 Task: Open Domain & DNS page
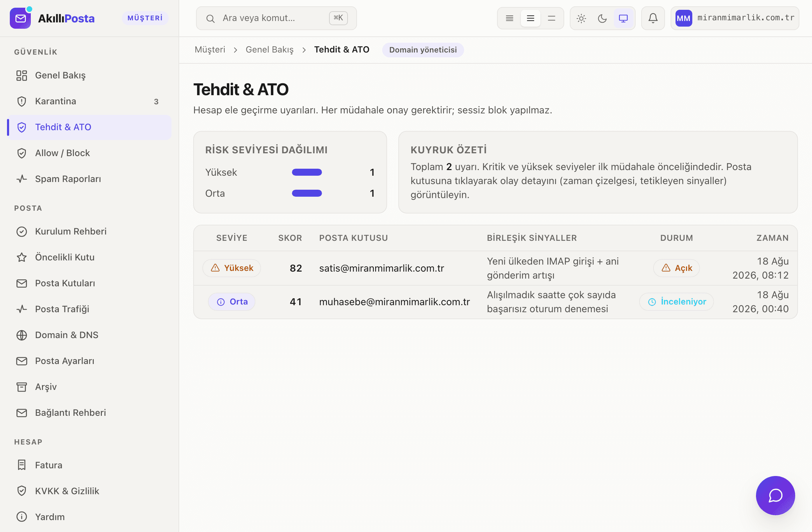click(89, 335)
